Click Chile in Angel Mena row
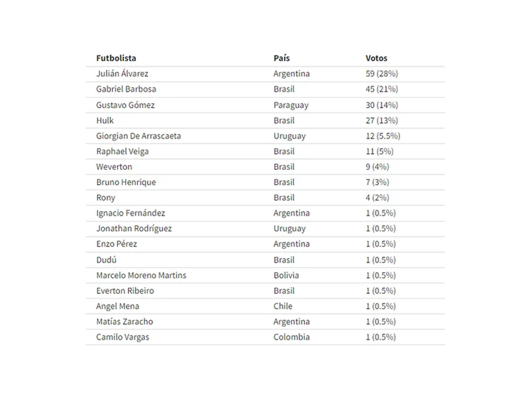This screenshot has height=399, width=532. click(283, 306)
